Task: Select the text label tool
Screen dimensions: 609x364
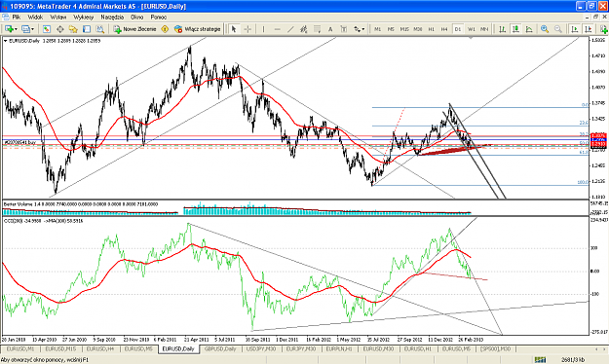Action: pos(344,29)
